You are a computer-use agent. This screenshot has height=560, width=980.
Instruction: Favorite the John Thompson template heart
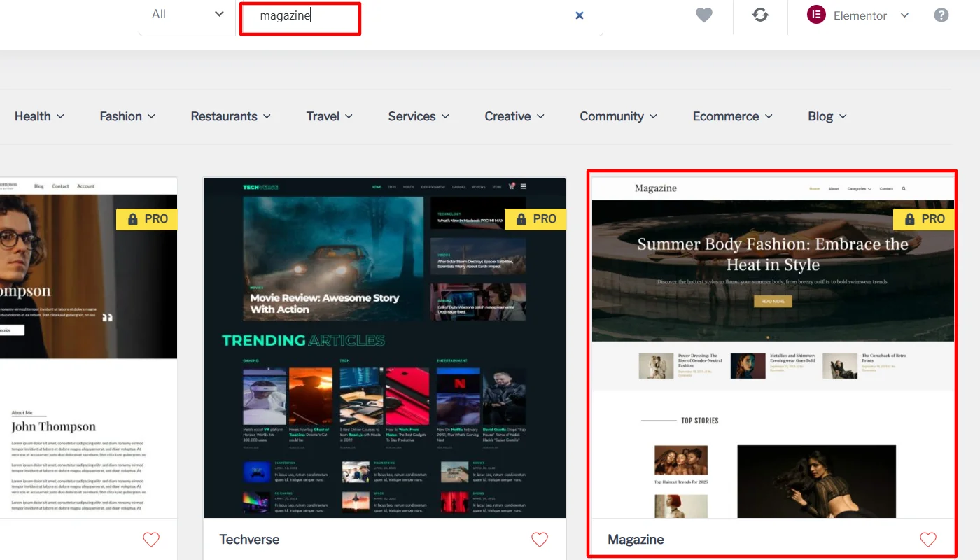(151, 540)
